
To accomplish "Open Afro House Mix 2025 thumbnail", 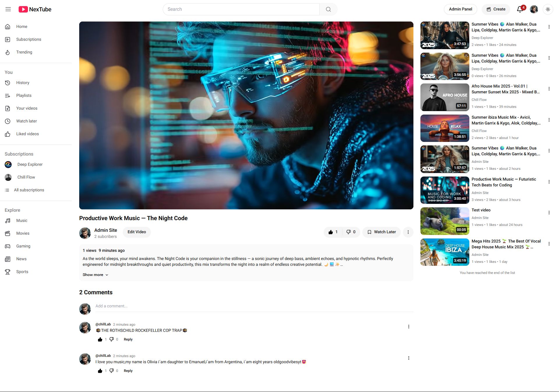I will pyautogui.click(x=445, y=97).
